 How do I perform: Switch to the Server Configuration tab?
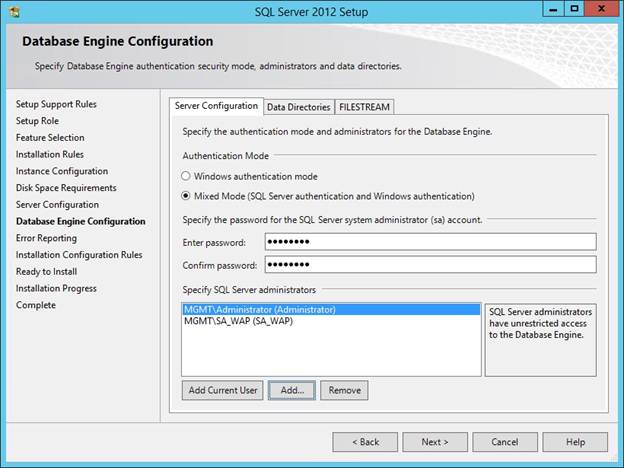pyautogui.click(x=216, y=106)
